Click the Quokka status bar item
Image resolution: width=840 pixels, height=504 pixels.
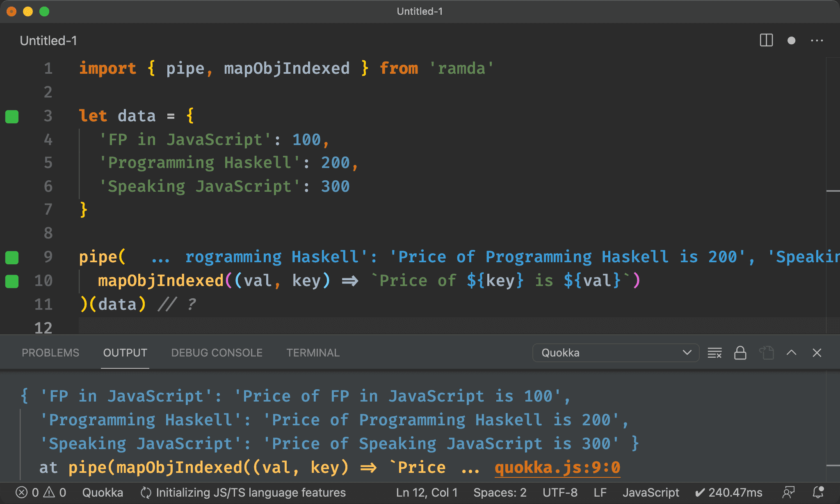[x=103, y=493]
